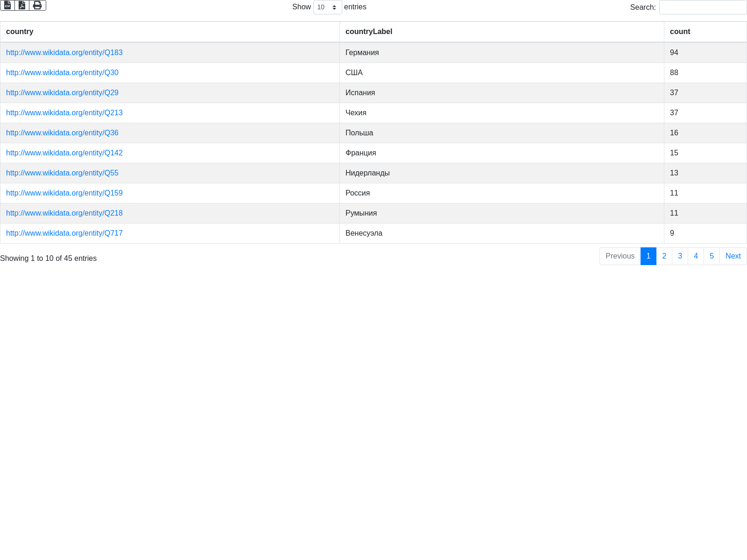The height and width of the screenshot is (560, 747).
Task: Select the Венесуэла label cell
Action: (502, 233)
